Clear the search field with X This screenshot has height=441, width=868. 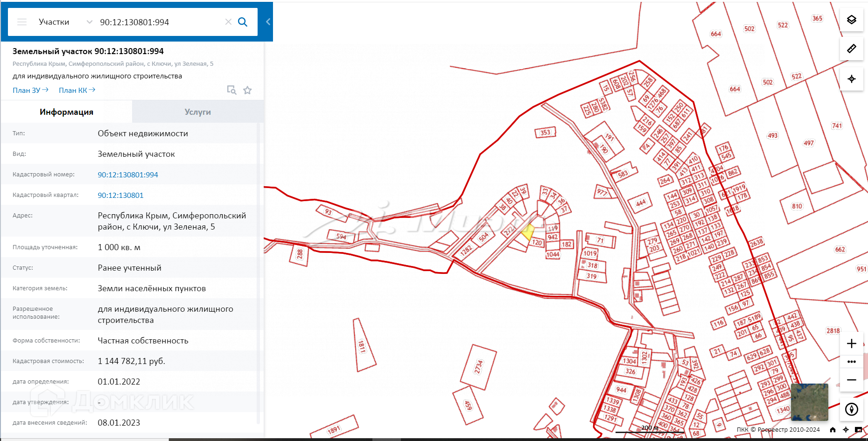[x=228, y=22]
